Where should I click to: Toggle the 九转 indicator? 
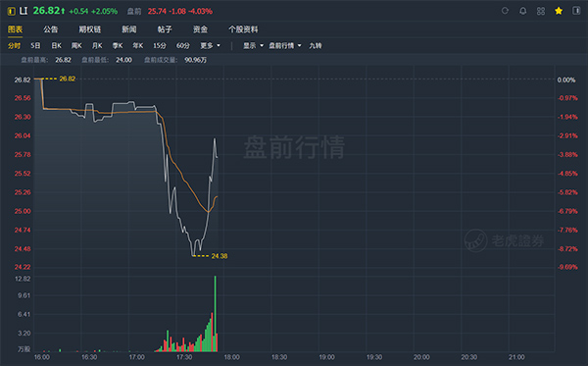point(316,45)
